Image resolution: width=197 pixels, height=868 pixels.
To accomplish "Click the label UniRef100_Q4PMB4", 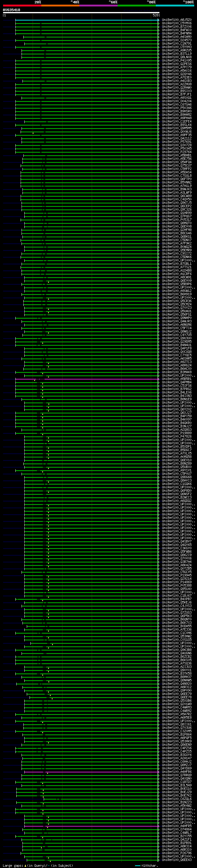I will (x=177, y=382).
